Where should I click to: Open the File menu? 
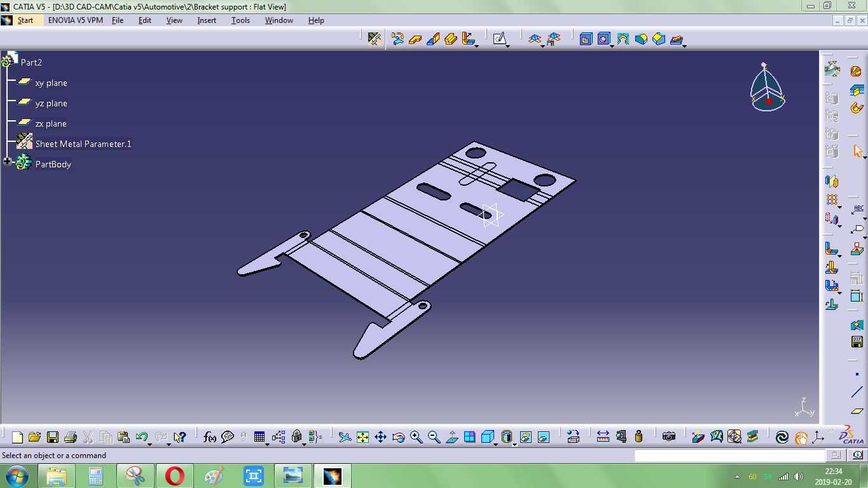click(118, 20)
